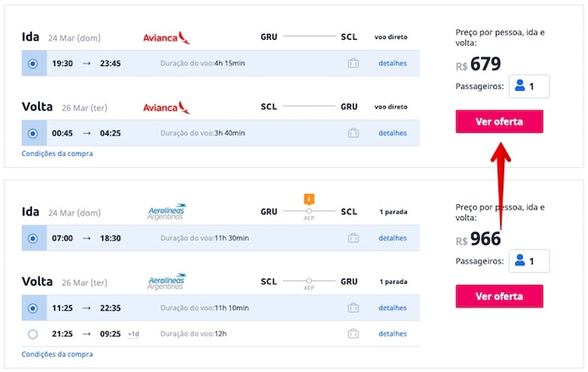Select the 21:25 return flight radio button
Screen dimensions: 588x372
(33, 334)
